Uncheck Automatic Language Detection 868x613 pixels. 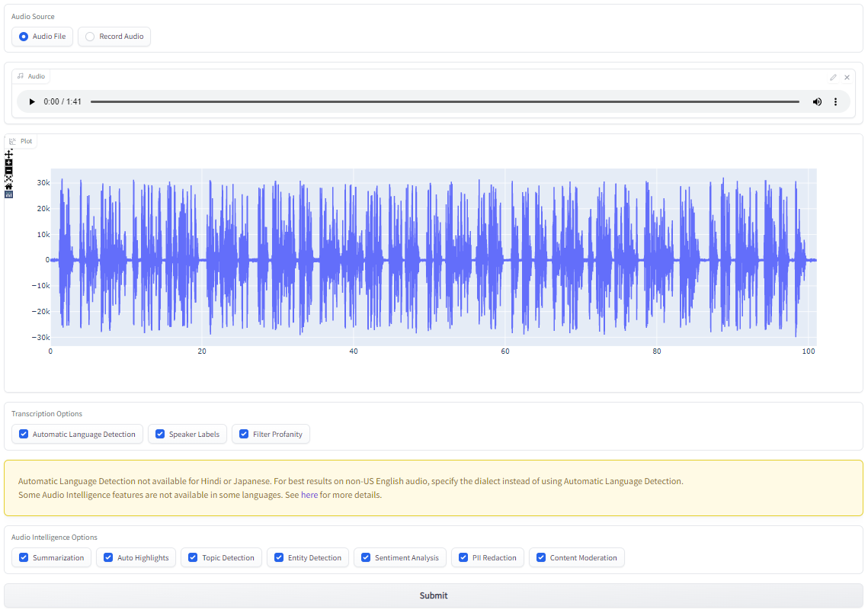click(x=77, y=434)
